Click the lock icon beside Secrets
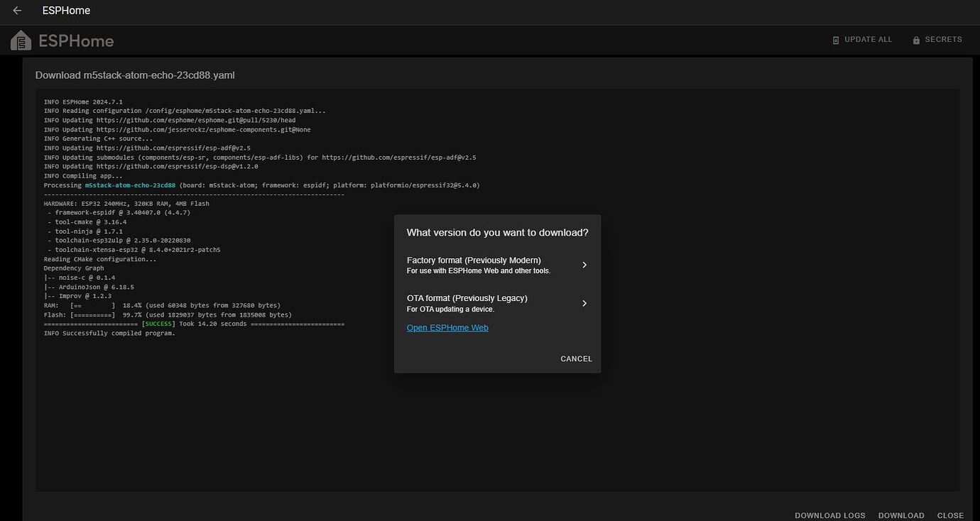The width and height of the screenshot is (980, 521). tap(915, 40)
